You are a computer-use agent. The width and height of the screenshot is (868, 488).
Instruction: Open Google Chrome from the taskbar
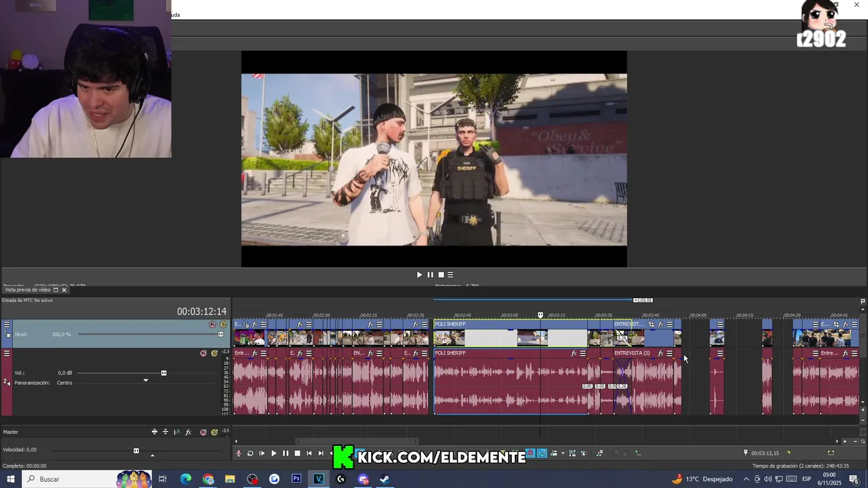[x=208, y=479]
